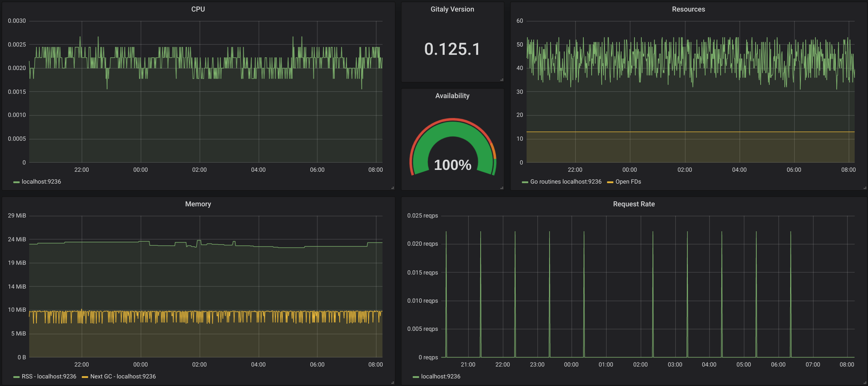
Task: Open the Resources panel title menu
Action: point(688,9)
